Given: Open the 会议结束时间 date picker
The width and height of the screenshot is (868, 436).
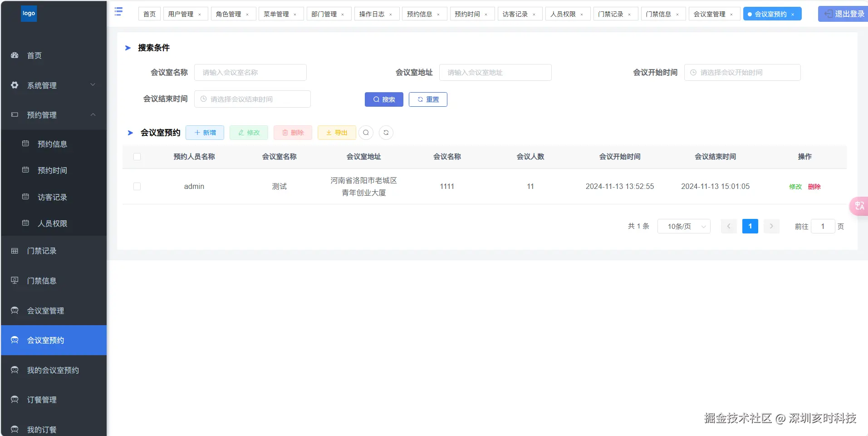Looking at the screenshot, I should click(x=252, y=99).
